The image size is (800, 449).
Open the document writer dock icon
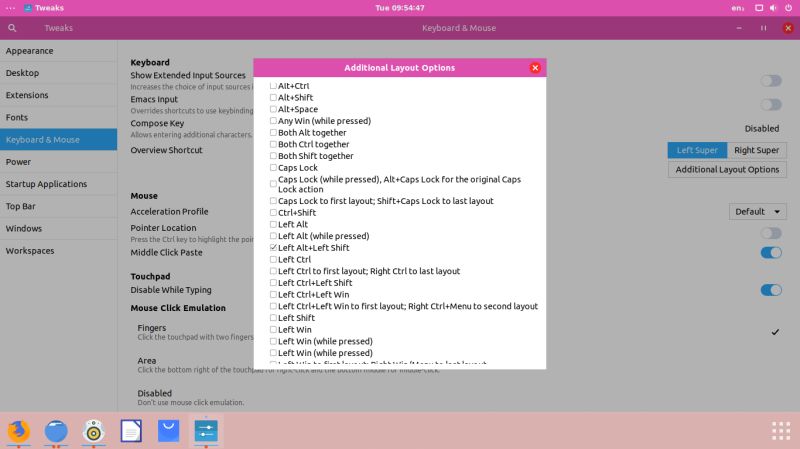pos(131,431)
